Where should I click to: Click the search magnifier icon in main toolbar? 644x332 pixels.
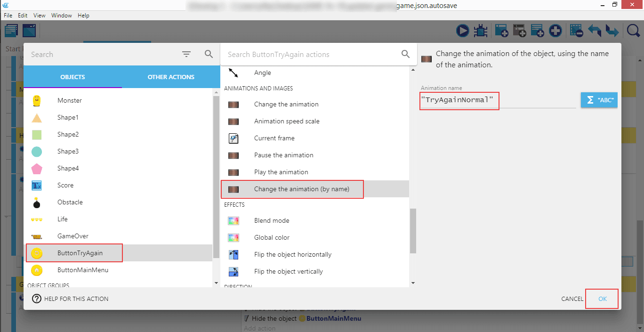coord(634,31)
